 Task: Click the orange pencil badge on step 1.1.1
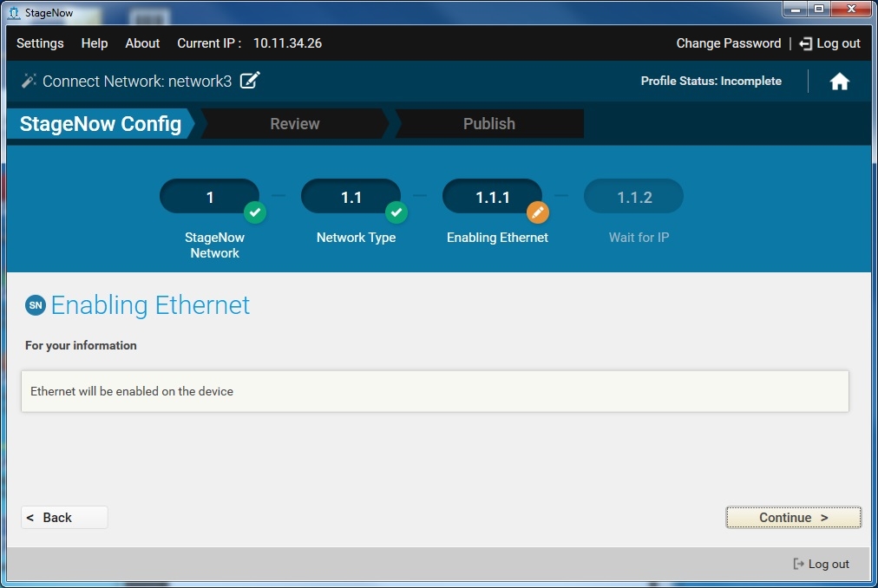[x=538, y=212]
